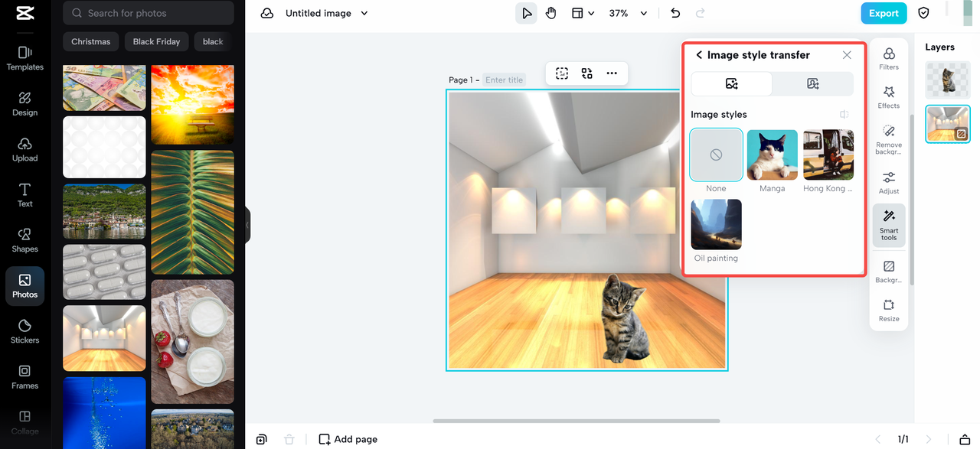This screenshot has width=980, height=449.
Task: Select the room background layer thumbnail
Action: click(x=948, y=124)
